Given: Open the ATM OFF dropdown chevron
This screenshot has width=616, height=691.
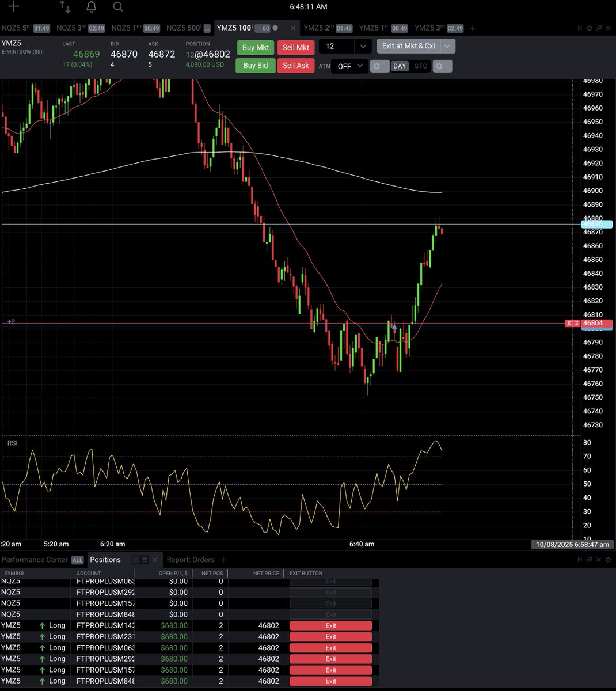Looking at the screenshot, I should coord(360,66).
